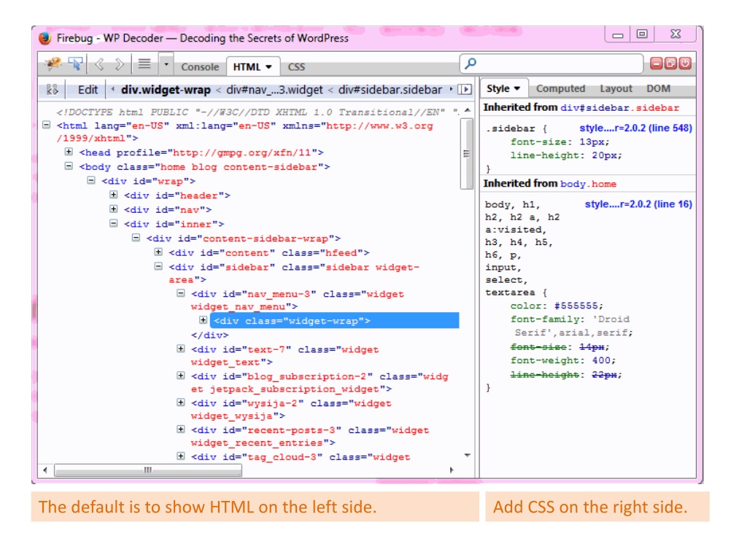Activate the element inspect pointer tool

[x=75, y=64]
